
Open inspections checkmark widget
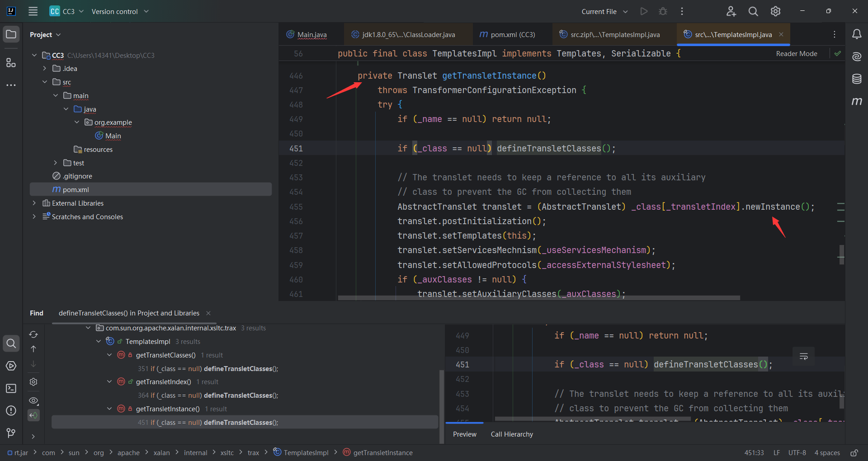click(838, 53)
